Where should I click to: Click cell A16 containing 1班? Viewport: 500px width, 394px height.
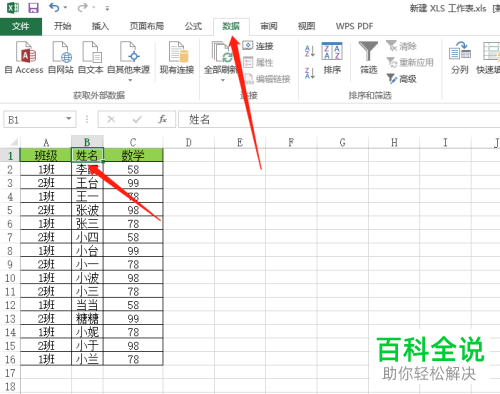click(x=46, y=359)
